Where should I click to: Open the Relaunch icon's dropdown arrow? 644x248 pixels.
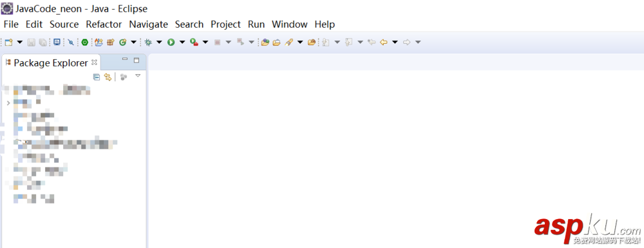(x=251, y=42)
